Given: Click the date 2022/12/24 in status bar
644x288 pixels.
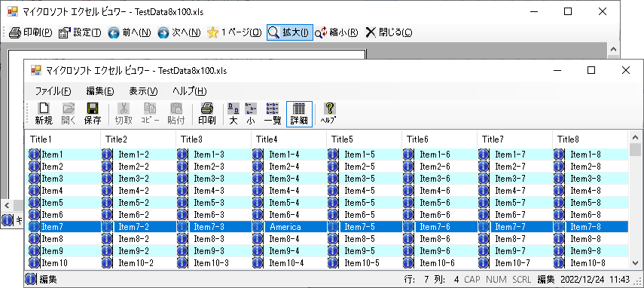Looking at the screenshot, I should coord(582,280).
